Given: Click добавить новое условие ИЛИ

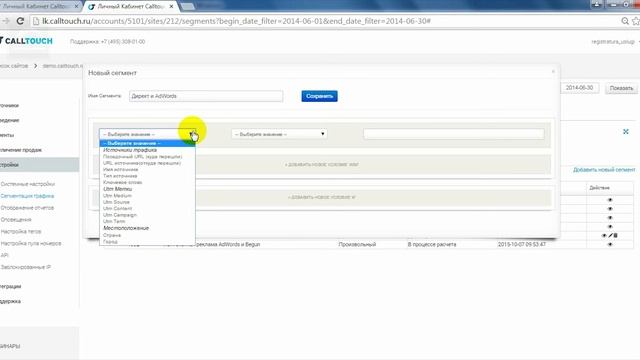Looking at the screenshot, I should 322,164.
